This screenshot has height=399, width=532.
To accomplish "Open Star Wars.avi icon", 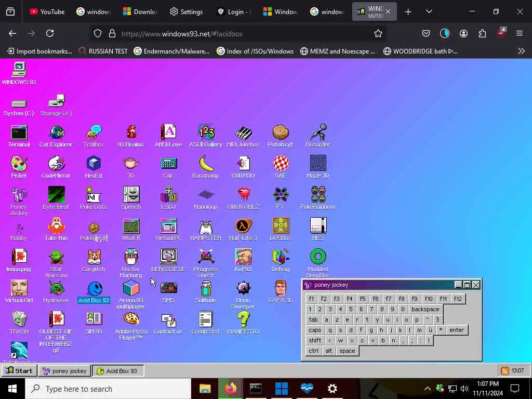I will click(56, 264).
